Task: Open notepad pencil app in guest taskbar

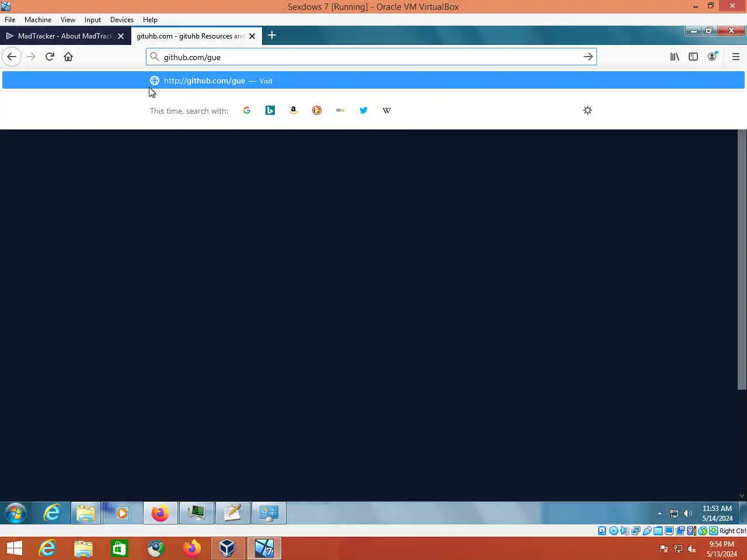Action: pyautogui.click(x=233, y=513)
